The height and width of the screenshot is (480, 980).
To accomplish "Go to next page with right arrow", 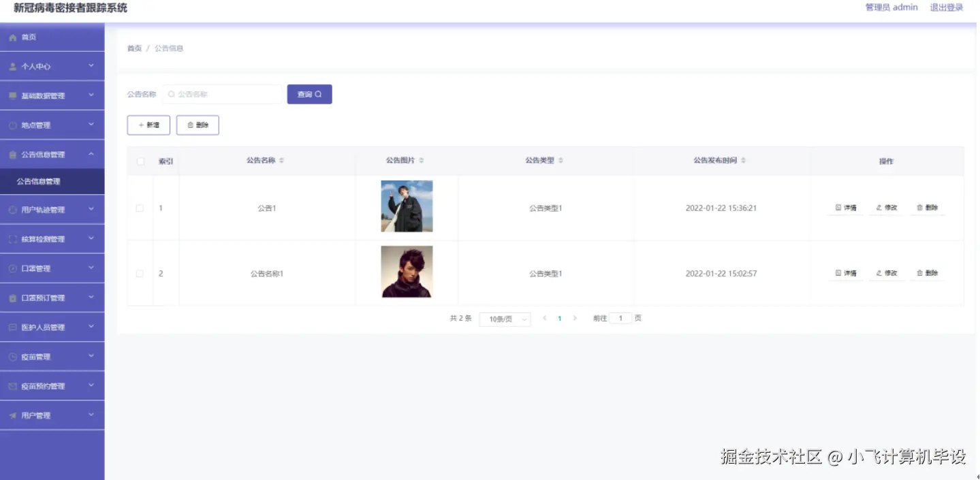I will pyautogui.click(x=575, y=318).
